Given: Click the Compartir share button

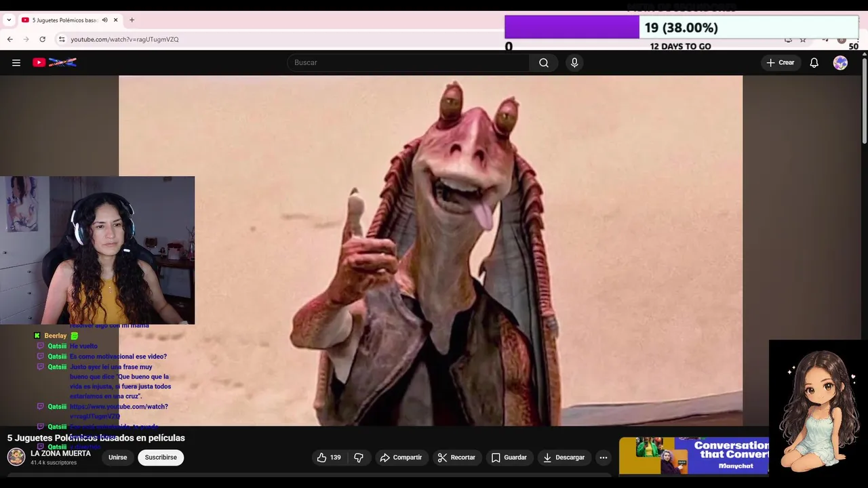Looking at the screenshot, I should point(401,457).
